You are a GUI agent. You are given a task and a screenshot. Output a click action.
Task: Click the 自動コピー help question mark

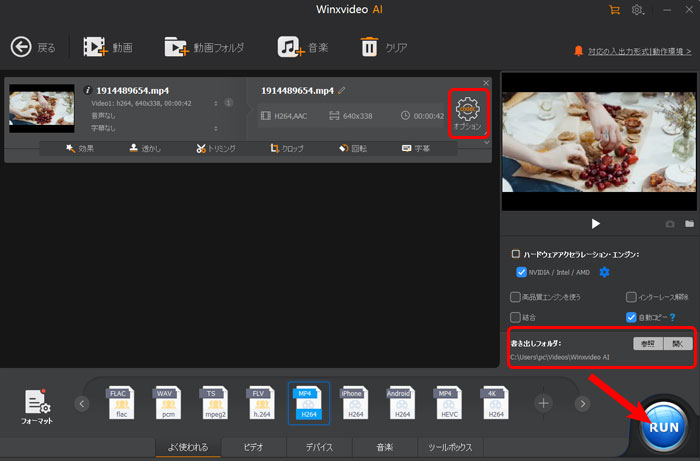click(673, 317)
